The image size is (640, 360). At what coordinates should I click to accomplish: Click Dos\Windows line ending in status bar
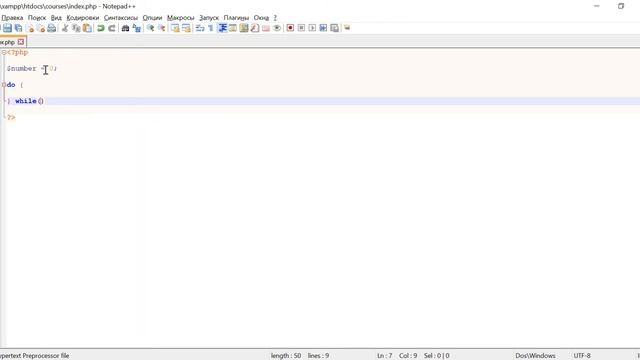coord(535,356)
